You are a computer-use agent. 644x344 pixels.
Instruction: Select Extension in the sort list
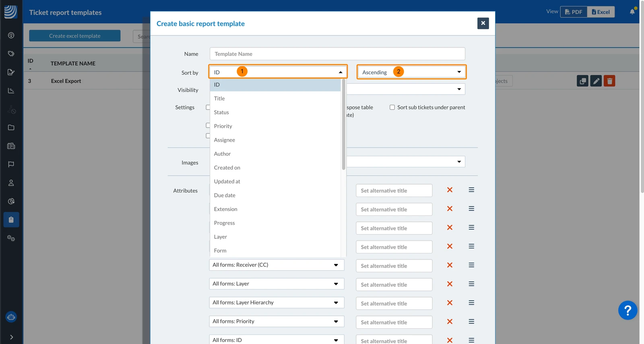click(275, 209)
